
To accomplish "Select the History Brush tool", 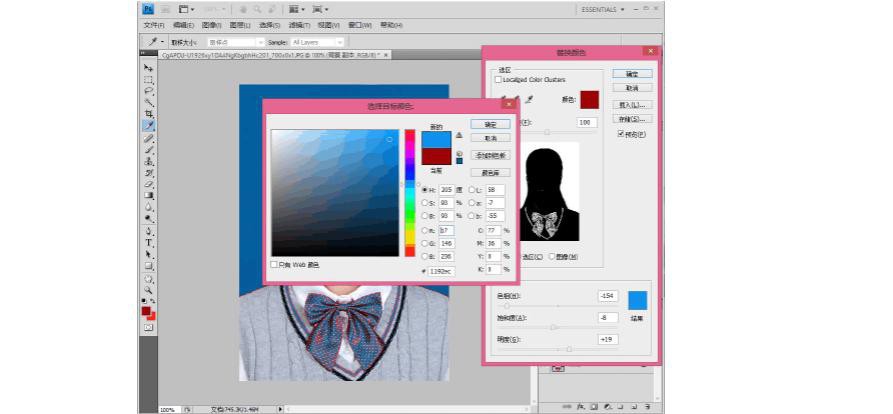I will (149, 173).
